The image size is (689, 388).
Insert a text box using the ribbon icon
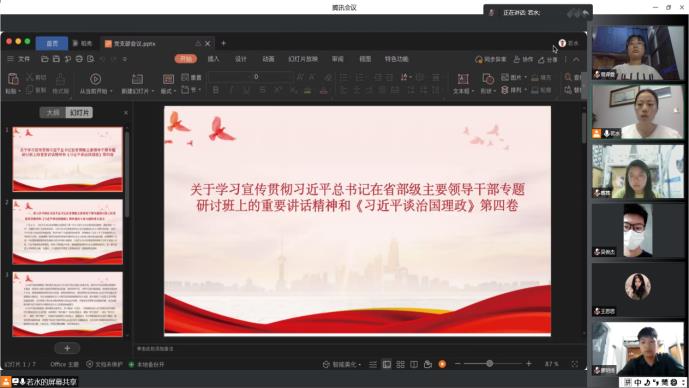pos(463,79)
